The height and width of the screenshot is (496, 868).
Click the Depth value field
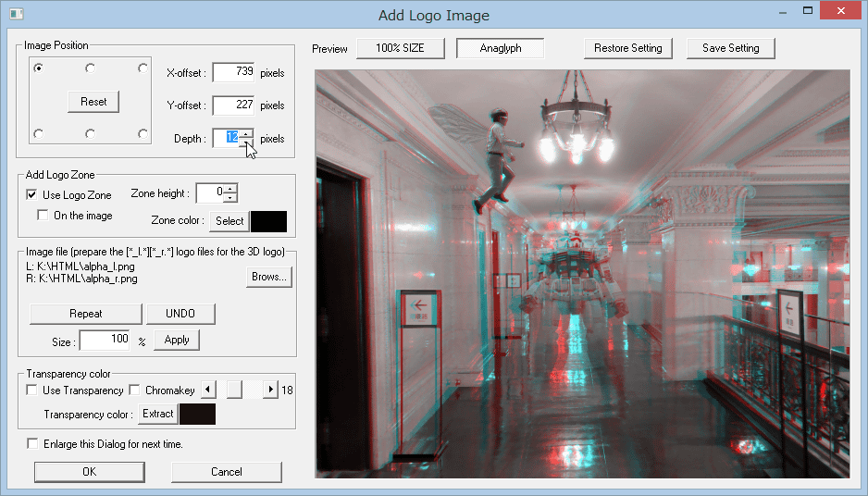[227, 138]
